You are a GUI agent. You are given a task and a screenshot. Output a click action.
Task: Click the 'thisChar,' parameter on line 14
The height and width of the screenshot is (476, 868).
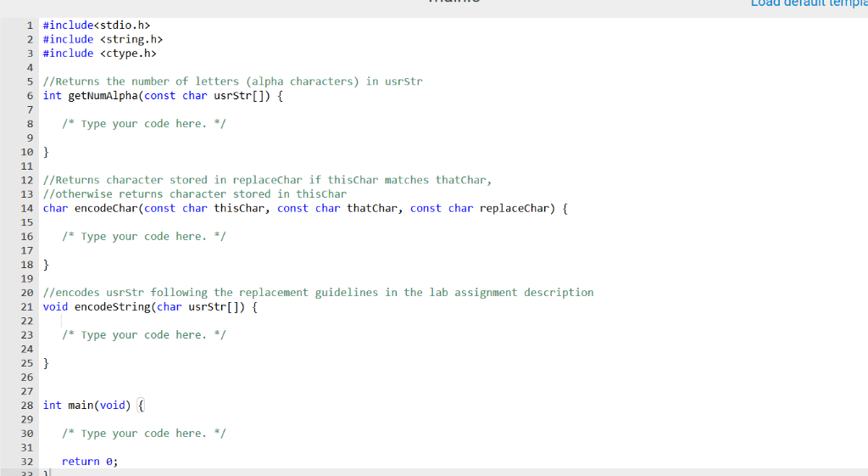tap(242, 209)
